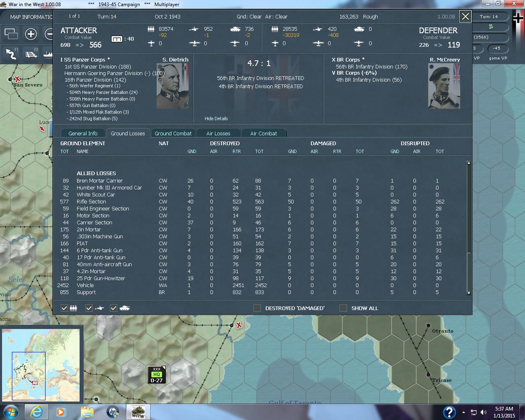Viewport: 525px width, 420px height.
Task: Click the volume speaker tray icon
Action: click(483, 412)
